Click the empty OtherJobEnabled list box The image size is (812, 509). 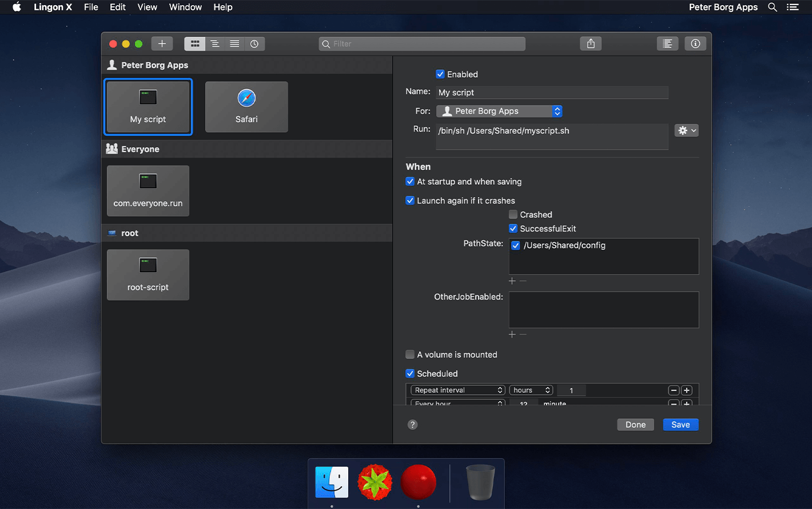coord(604,310)
